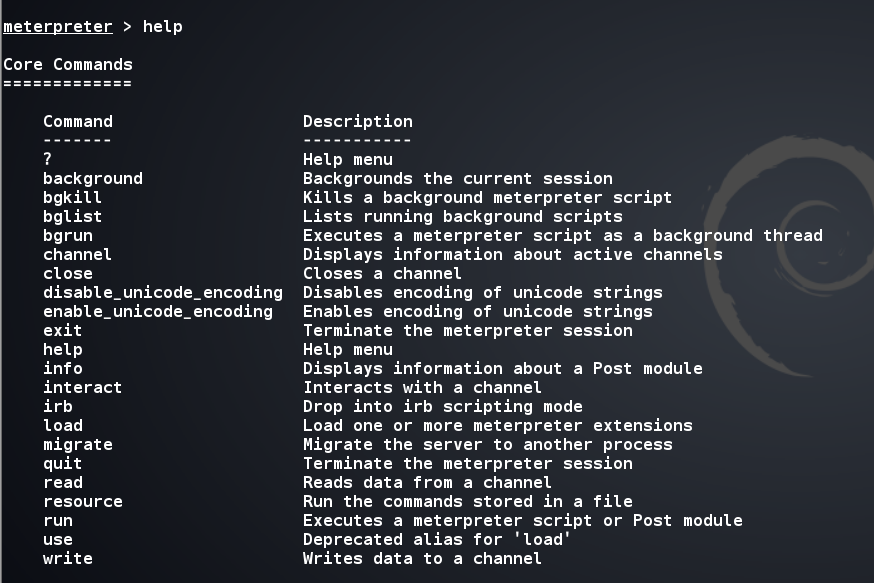Click the Command column header
The height and width of the screenshot is (583, 874).
78,122
